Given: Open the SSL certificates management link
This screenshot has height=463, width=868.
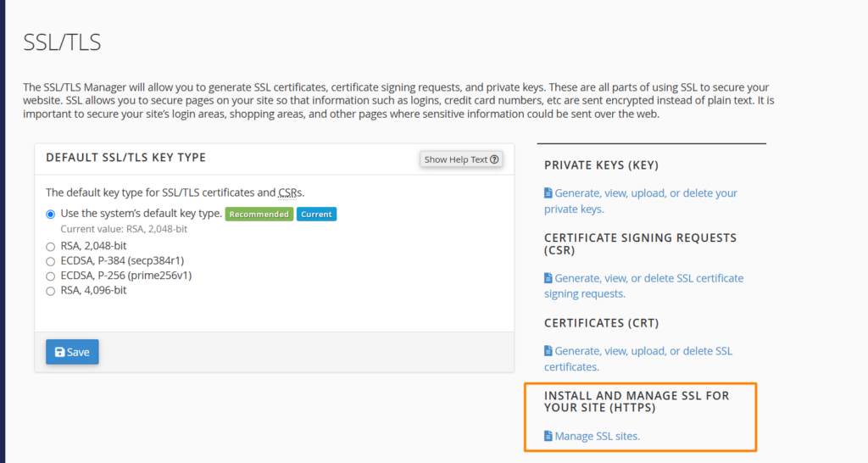Looking at the screenshot, I should tap(643, 351).
